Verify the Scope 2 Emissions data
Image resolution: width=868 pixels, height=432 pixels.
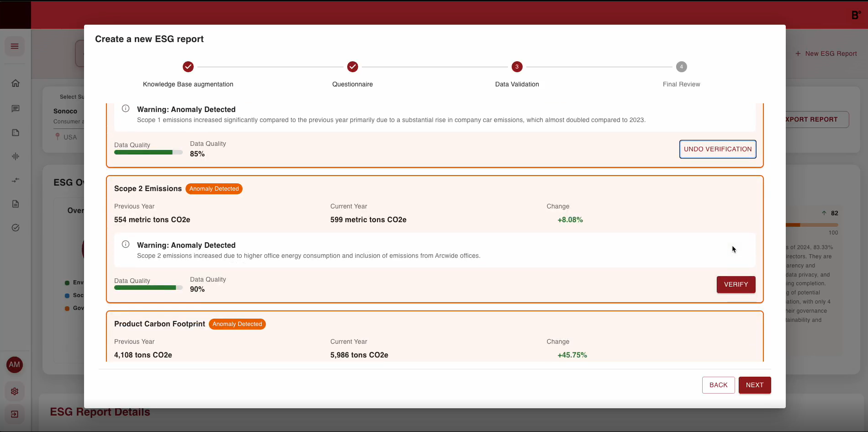click(736, 284)
